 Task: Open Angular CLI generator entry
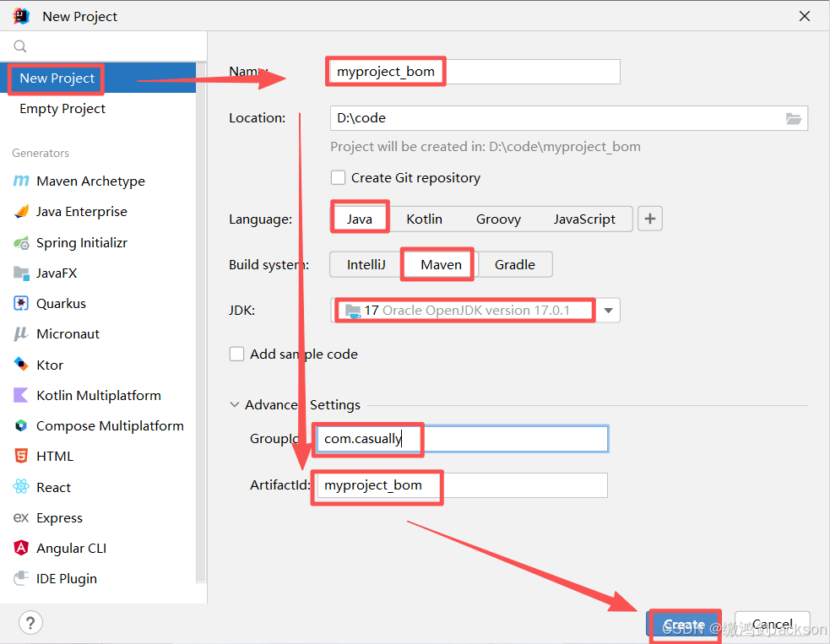pyautogui.click(x=98, y=549)
